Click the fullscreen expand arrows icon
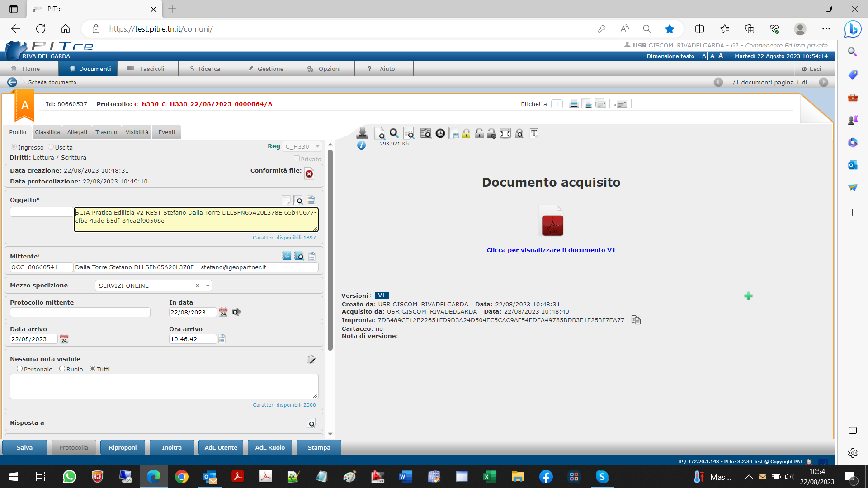 tap(505, 133)
